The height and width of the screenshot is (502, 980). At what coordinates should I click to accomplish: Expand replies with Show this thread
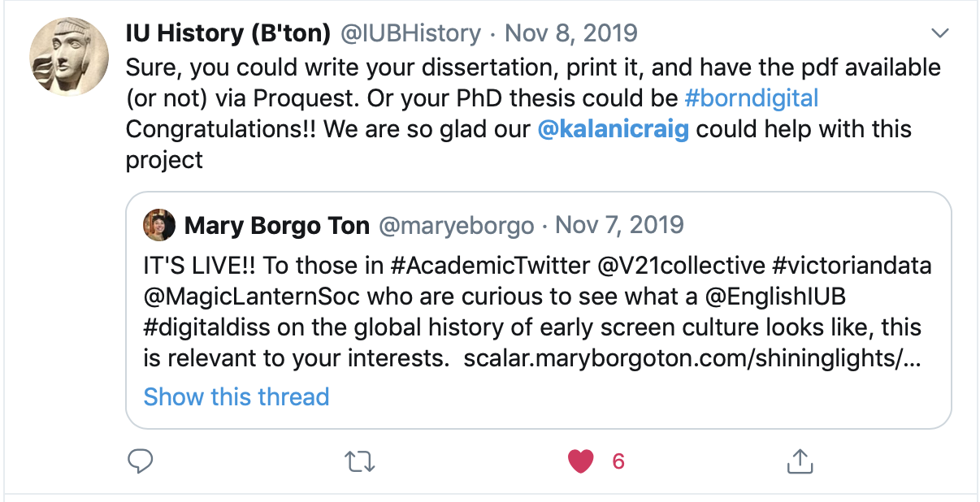(x=236, y=396)
